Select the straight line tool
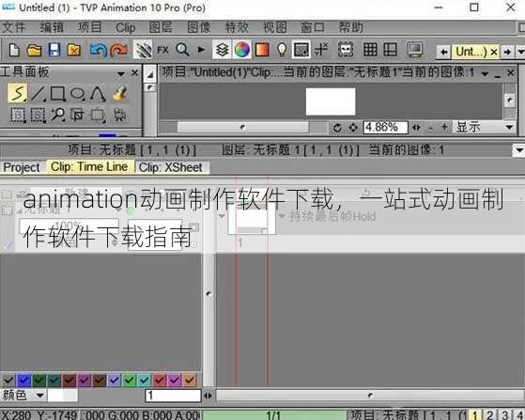 [x=38, y=94]
